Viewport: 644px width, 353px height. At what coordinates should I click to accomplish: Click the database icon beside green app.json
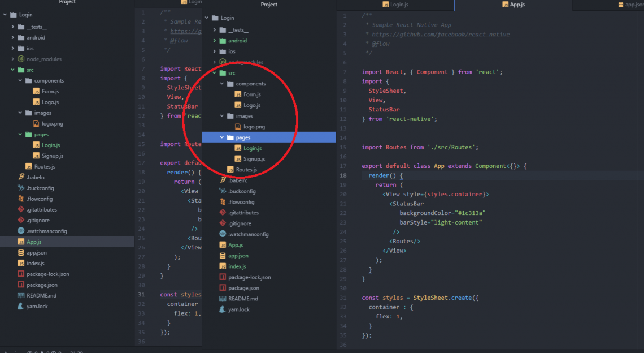point(223,256)
